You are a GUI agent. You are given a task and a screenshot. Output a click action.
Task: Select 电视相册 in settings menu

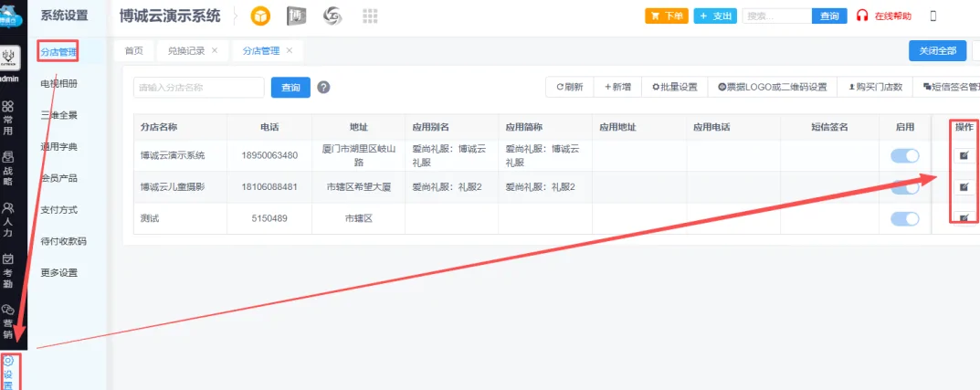(x=59, y=83)
